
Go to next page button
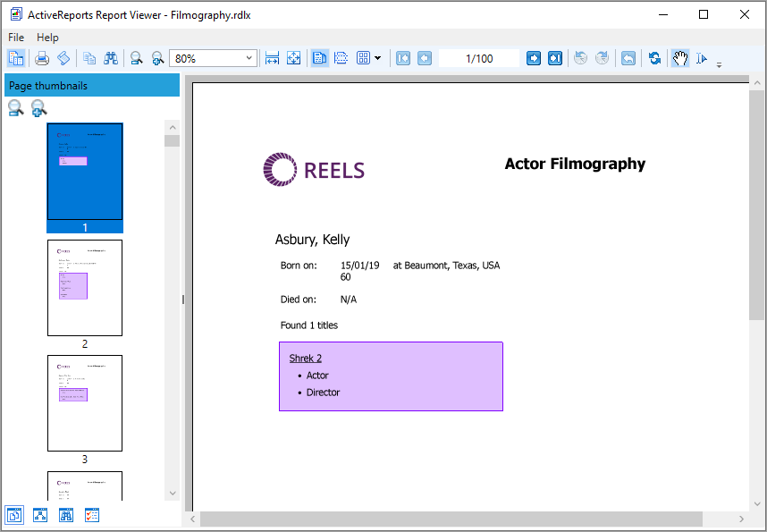tap(534, 58)
